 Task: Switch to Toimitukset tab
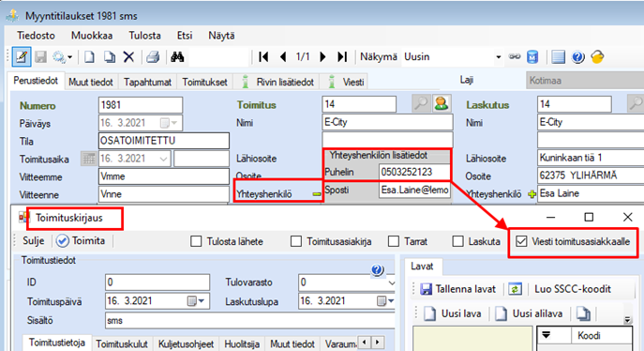tap(204, 83)
